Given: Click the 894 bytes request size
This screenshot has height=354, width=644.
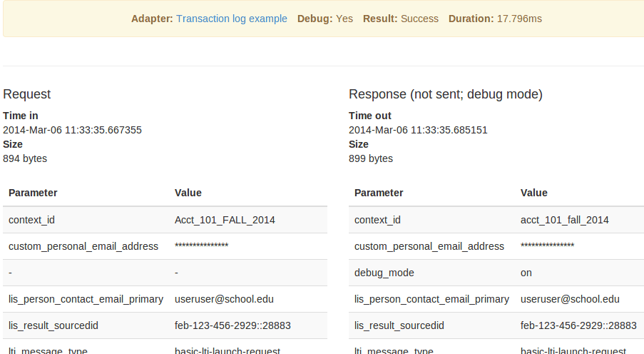Looking at the screenshot, I should point(25,158).
